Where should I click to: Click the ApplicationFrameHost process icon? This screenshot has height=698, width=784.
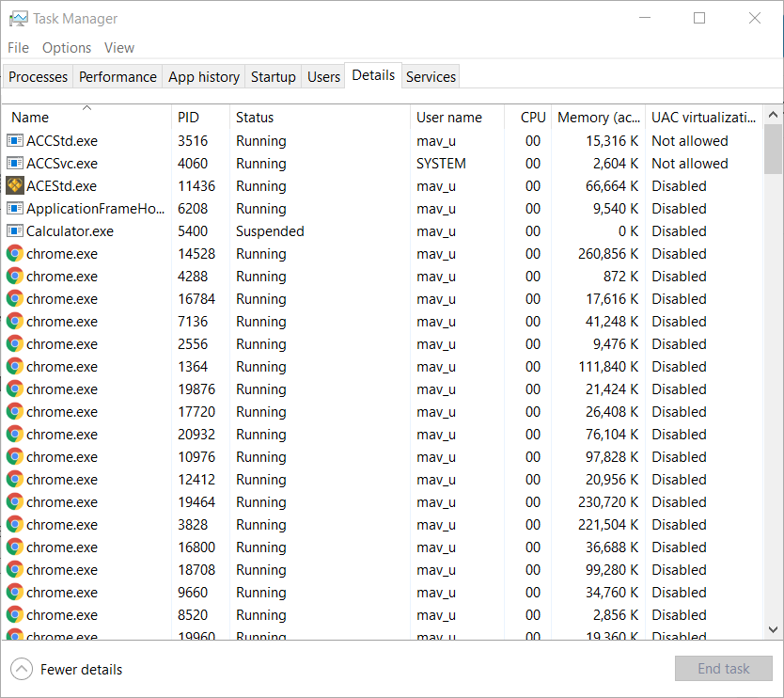14,208
